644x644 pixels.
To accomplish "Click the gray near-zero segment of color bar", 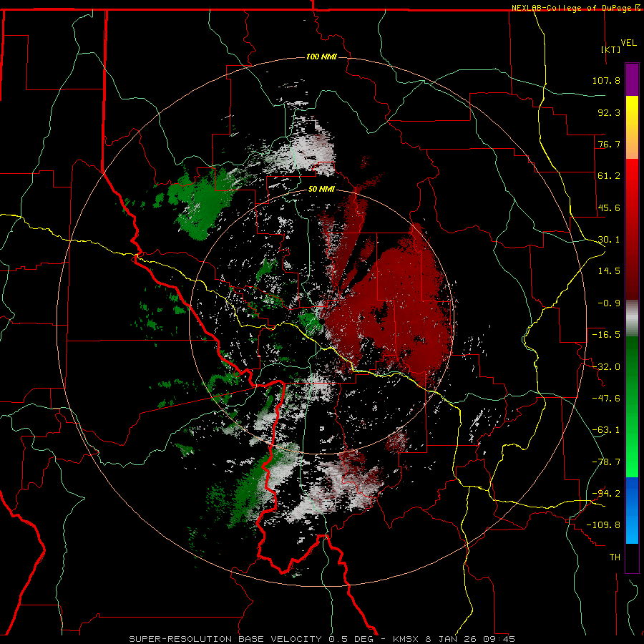I will [x=632, y=318].
